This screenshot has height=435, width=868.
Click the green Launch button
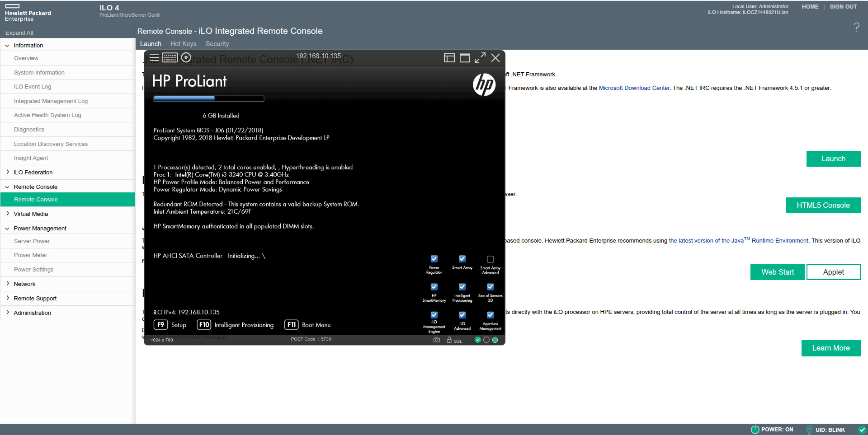point(833,159)
